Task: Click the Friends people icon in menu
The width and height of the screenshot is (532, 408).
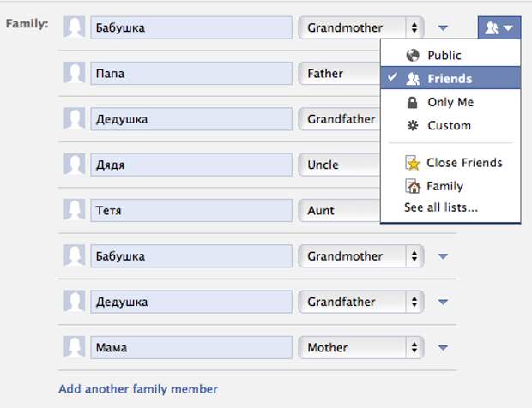Action: (x=413, y=79)
